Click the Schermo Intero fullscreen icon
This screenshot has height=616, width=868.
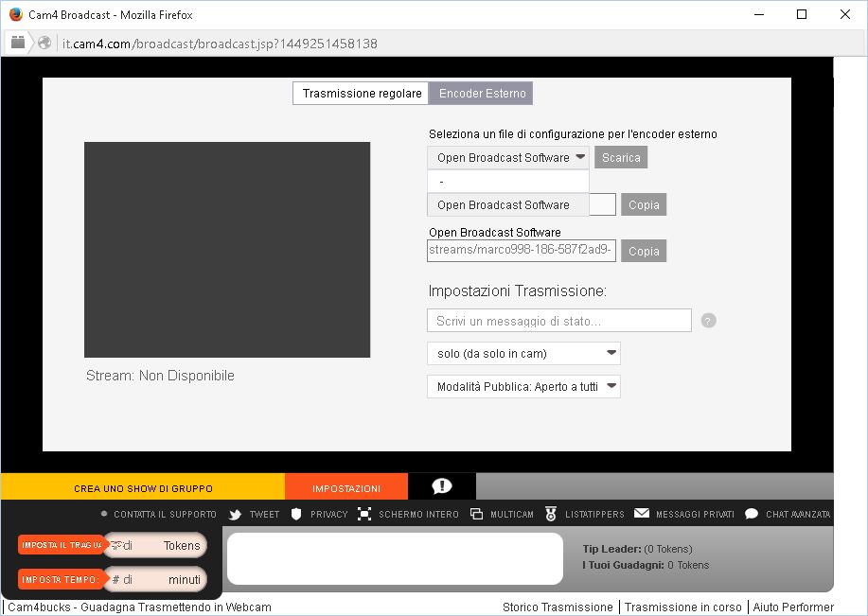364,514
